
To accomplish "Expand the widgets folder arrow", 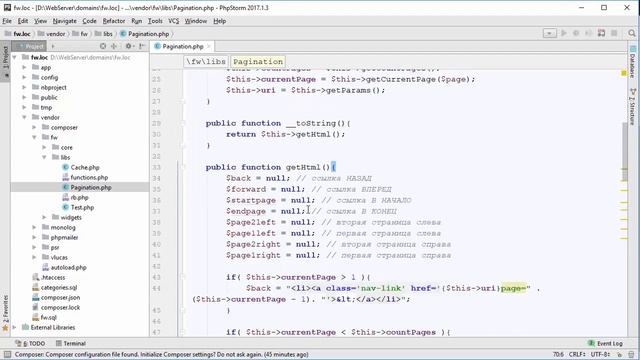I will 44,217.
